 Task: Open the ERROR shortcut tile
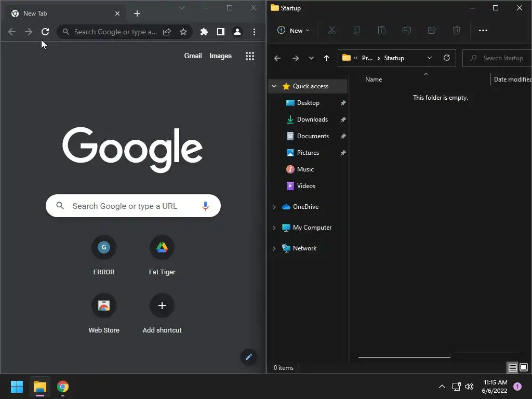click(x=104, y=255)
